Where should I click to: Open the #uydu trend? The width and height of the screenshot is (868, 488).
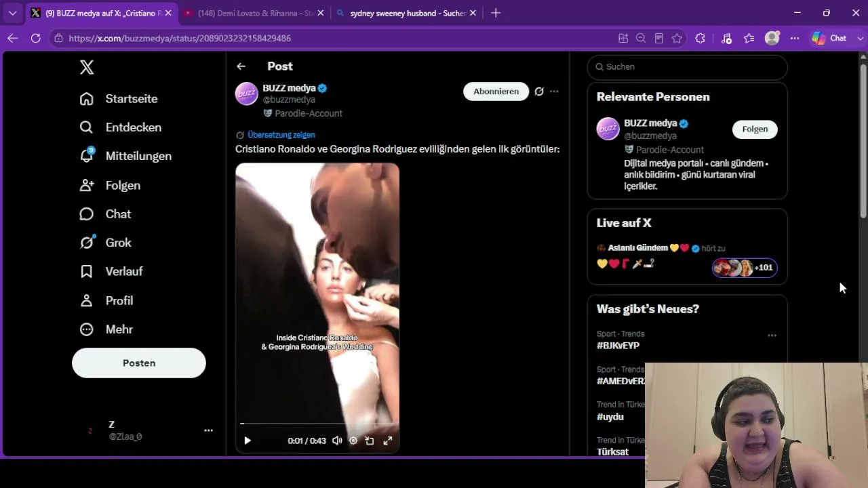pos(610,417)
